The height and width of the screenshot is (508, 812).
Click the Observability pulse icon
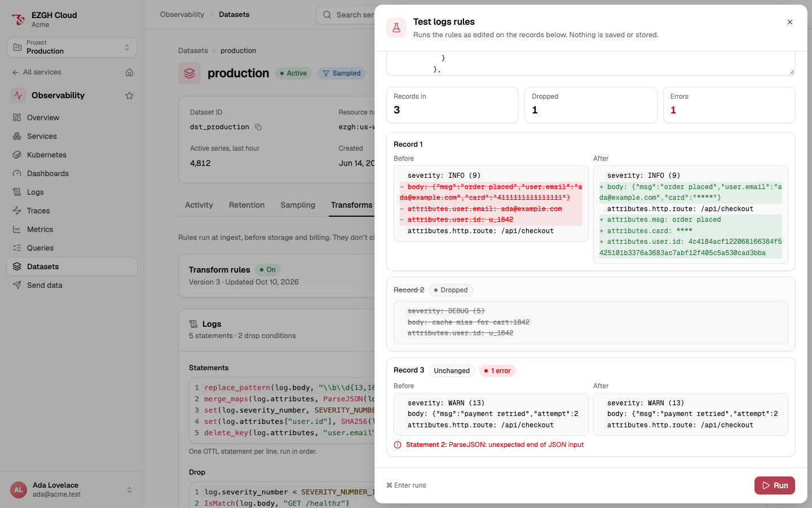pyautogui.click(x=18, y=95)
